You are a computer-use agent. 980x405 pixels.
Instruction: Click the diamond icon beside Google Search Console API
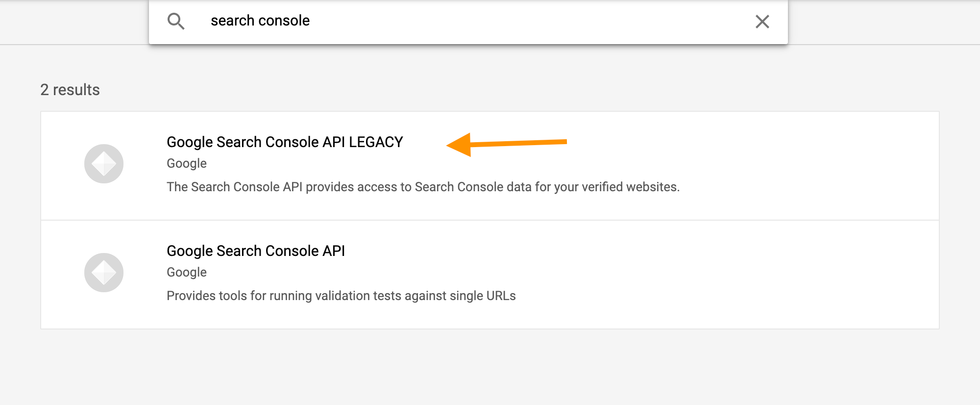pos(104,273)
